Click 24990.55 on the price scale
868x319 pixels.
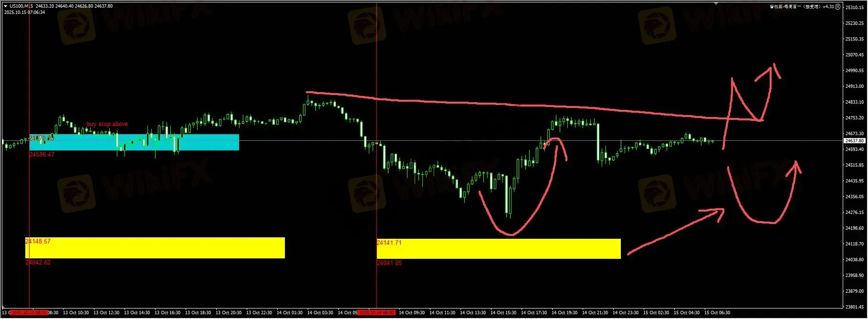(x=854, y=71)
